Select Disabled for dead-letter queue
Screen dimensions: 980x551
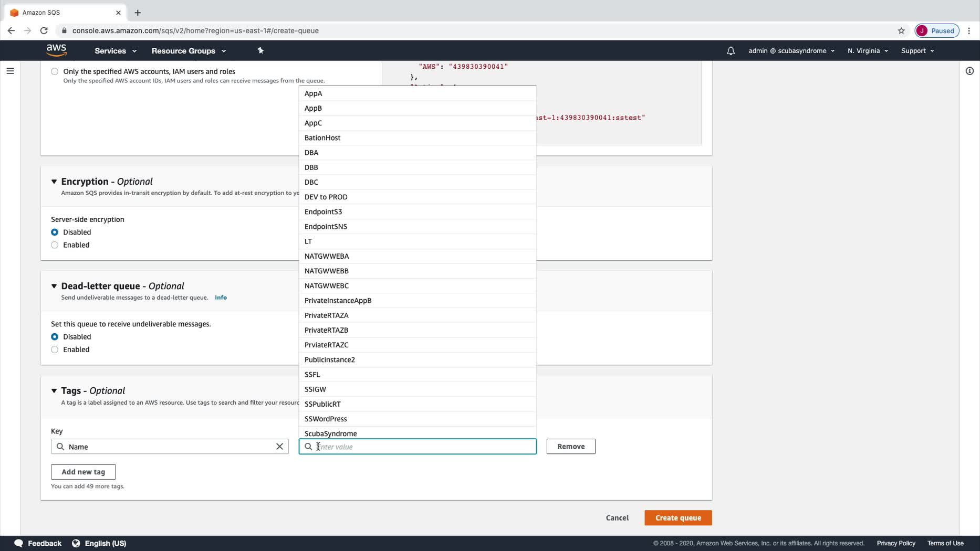[x=55, y=337]
